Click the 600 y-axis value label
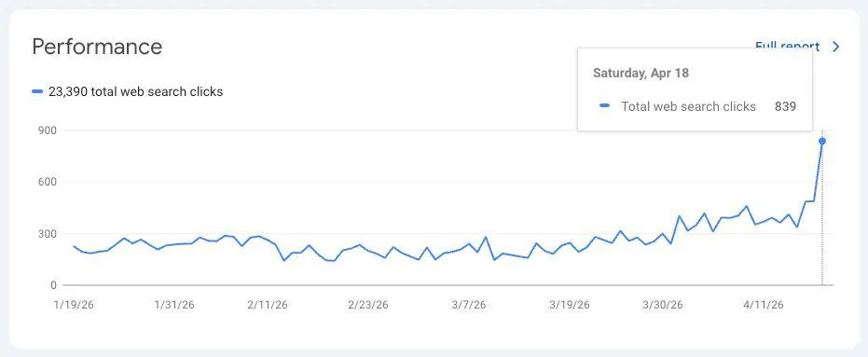This screenshot has width=868, height=357. [x=48, y=182]
